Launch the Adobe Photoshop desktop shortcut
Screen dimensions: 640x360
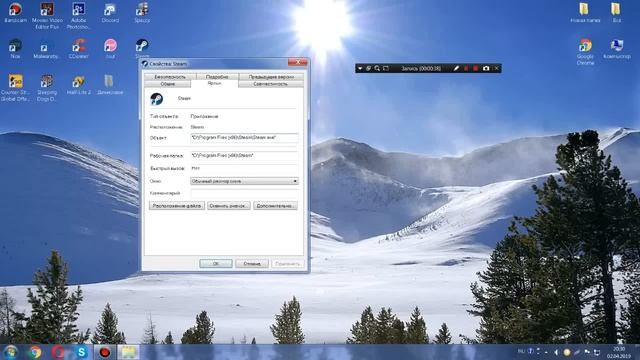[x=78, y=16]
